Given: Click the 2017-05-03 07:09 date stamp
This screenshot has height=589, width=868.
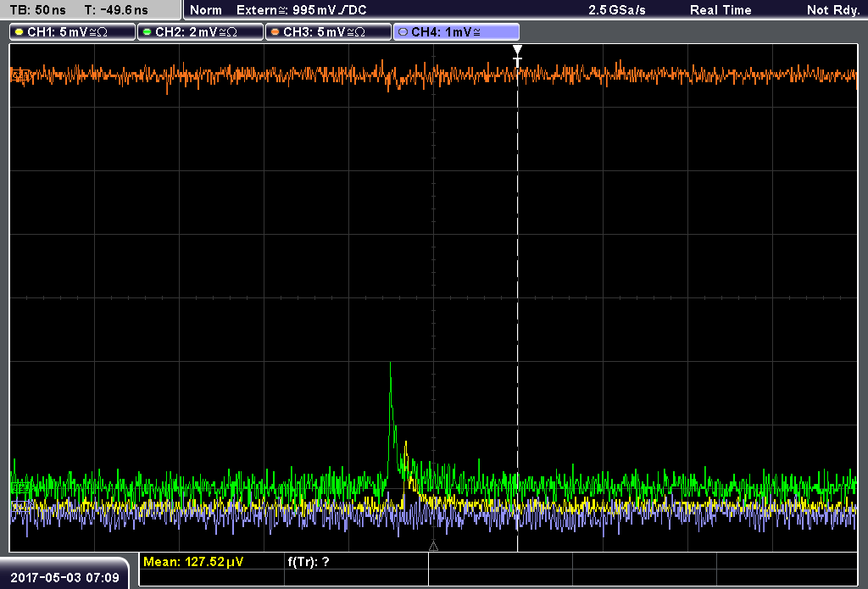Looking at the screenshot, I should pyautogui.click(x=64, y=577).
